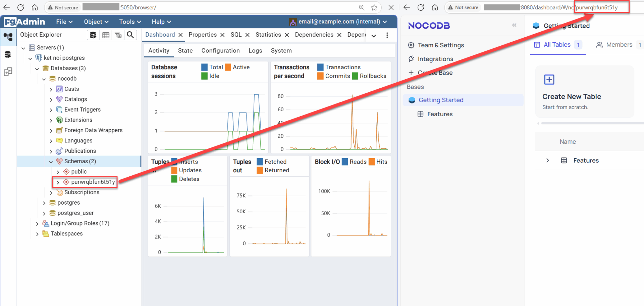Click the back arrow in the NocoDB browser window
Viewport: 644px width, 306px height.
coord(407,7)
